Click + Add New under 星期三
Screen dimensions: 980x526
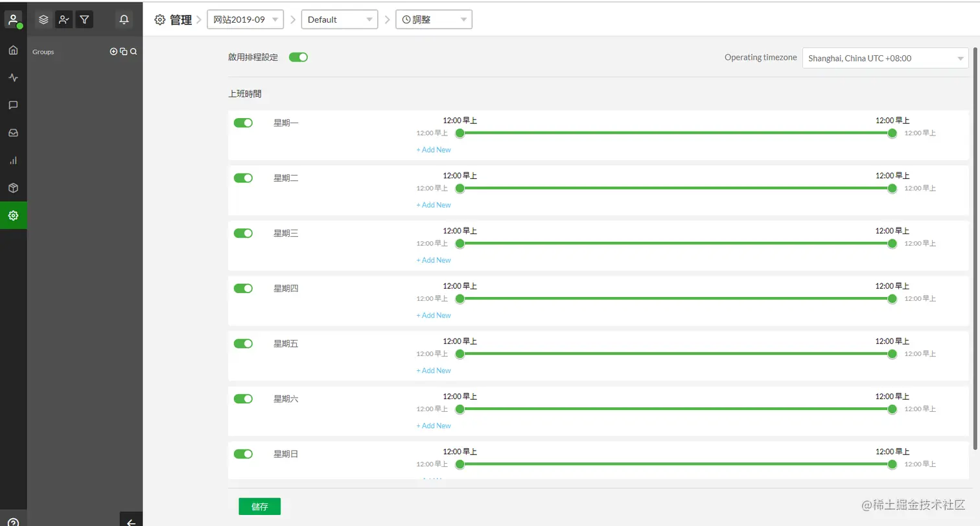pos(434,260)
